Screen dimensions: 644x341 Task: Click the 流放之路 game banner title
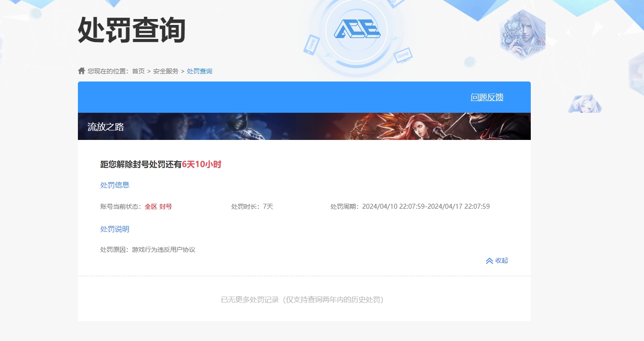point(106,127)
